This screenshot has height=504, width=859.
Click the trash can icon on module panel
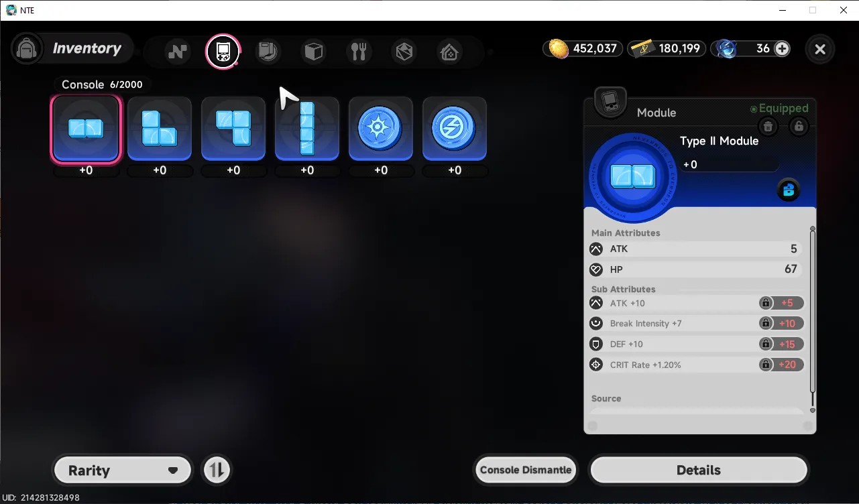[768, 126]
